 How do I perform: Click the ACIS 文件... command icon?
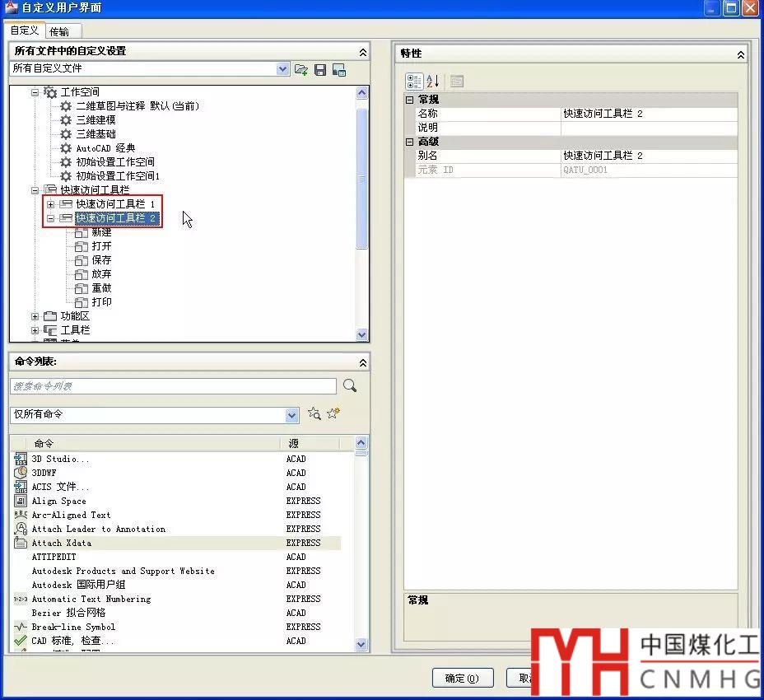point(21,487)
